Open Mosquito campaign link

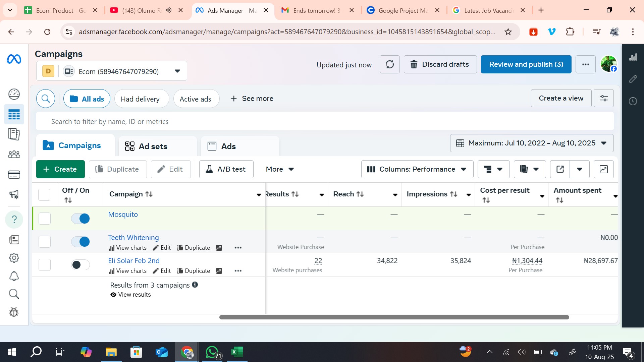[x=123, y=215]
